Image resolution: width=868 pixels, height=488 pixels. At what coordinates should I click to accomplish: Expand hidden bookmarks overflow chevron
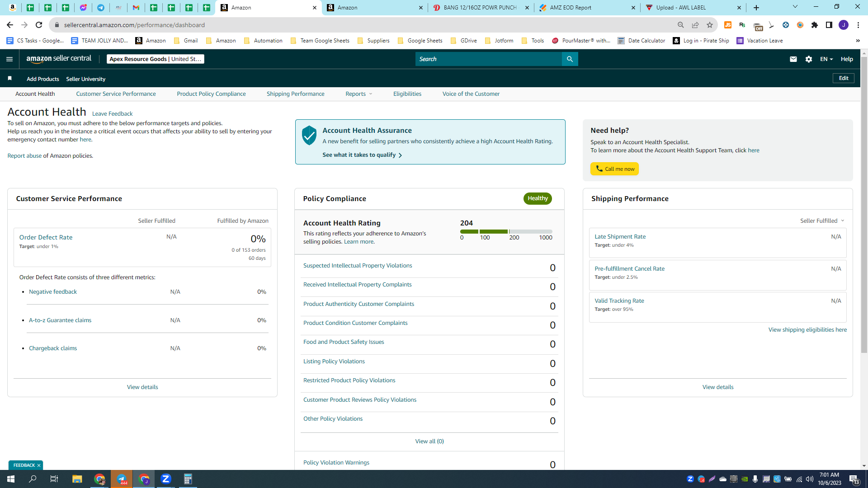[x=858, y=41]
